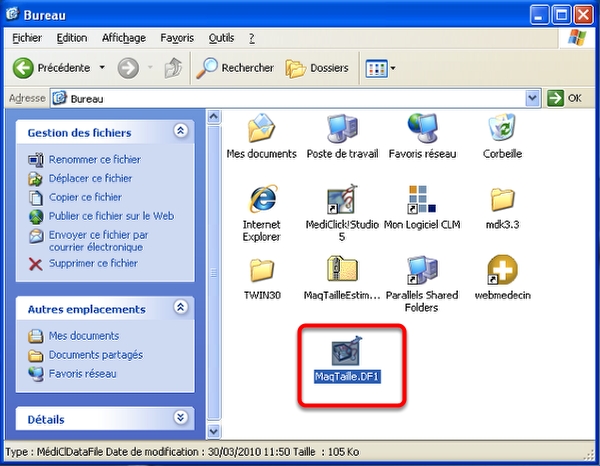The width and height of the screenshot is (600, 466).
Task: Click Renommer ce fichier link
Action: tap(95, 160)
